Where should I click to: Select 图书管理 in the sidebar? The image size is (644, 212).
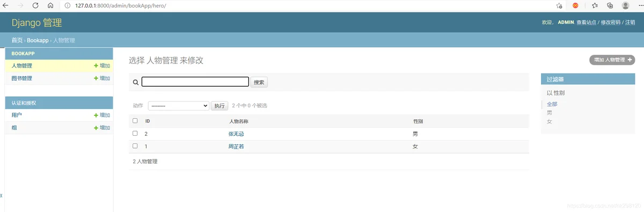22,78
